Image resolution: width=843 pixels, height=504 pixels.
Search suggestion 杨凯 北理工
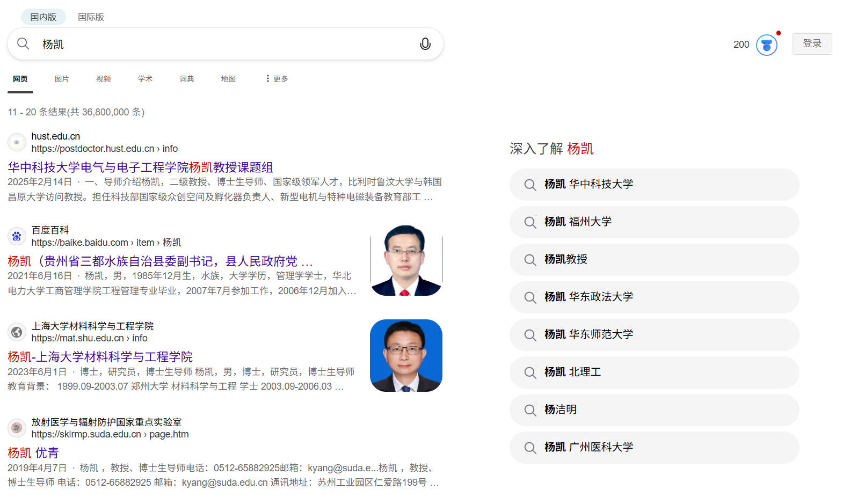[654, 372]
